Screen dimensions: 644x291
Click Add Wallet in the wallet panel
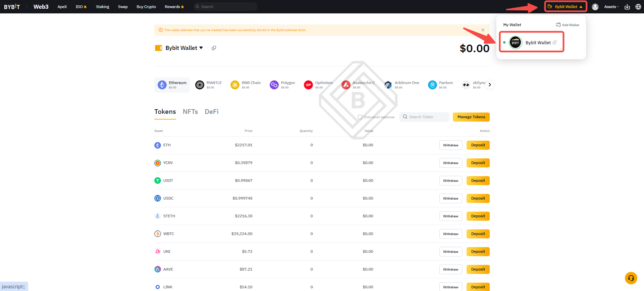(568, 25)
